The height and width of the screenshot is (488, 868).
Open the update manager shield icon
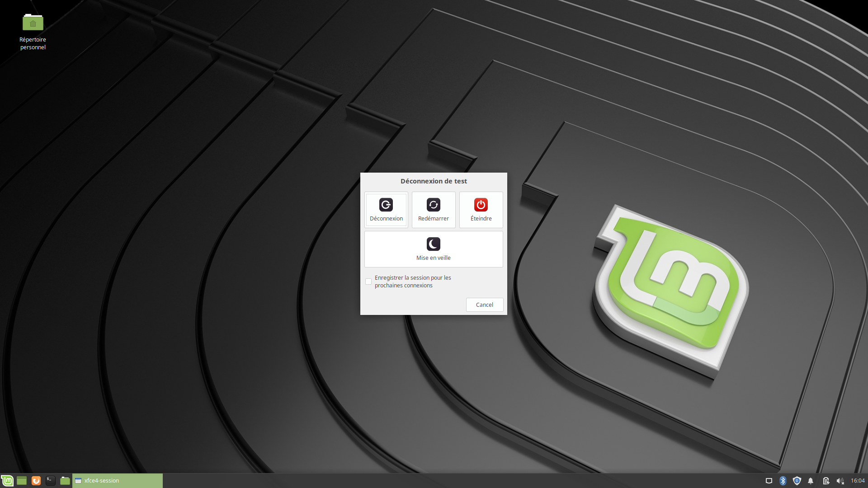[797, 481]
